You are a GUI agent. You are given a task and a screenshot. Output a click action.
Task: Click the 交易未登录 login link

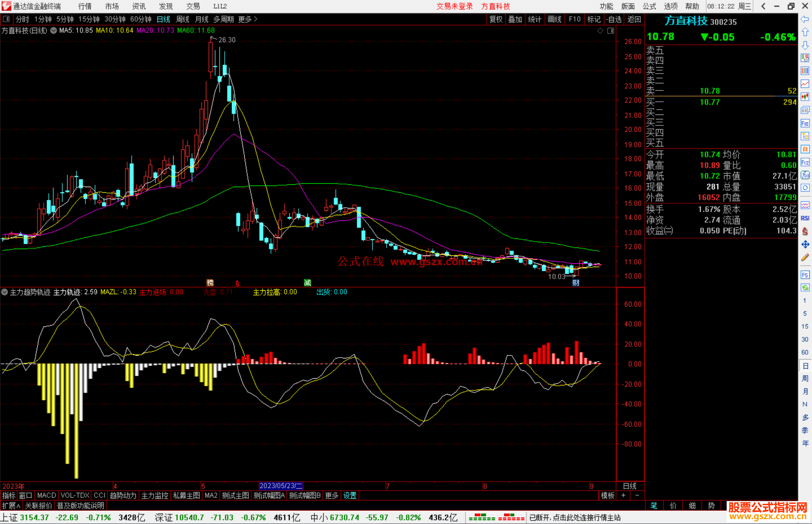(x=454, y=6)
